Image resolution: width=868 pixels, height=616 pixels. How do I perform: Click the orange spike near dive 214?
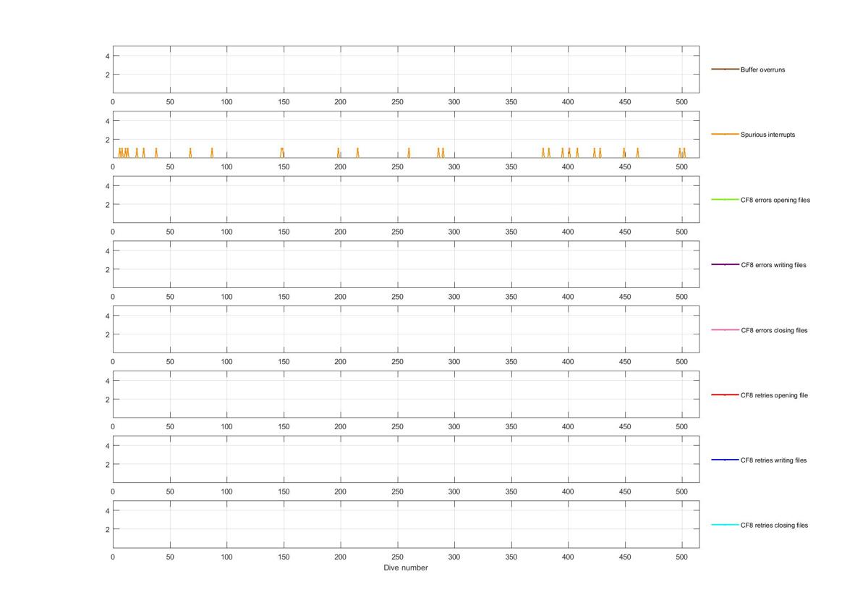tap(357, 153)
